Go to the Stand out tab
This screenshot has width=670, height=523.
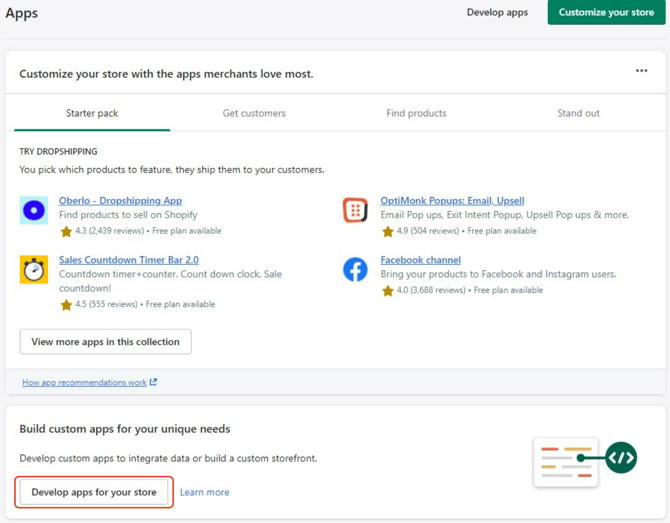578,113
